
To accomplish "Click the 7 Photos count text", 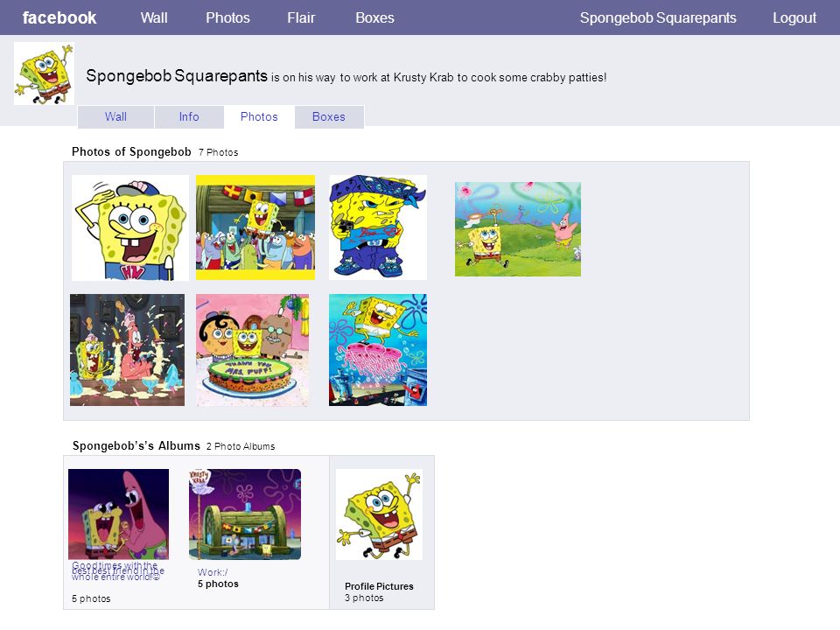I will pyautogui.click(x=219, y=152).
